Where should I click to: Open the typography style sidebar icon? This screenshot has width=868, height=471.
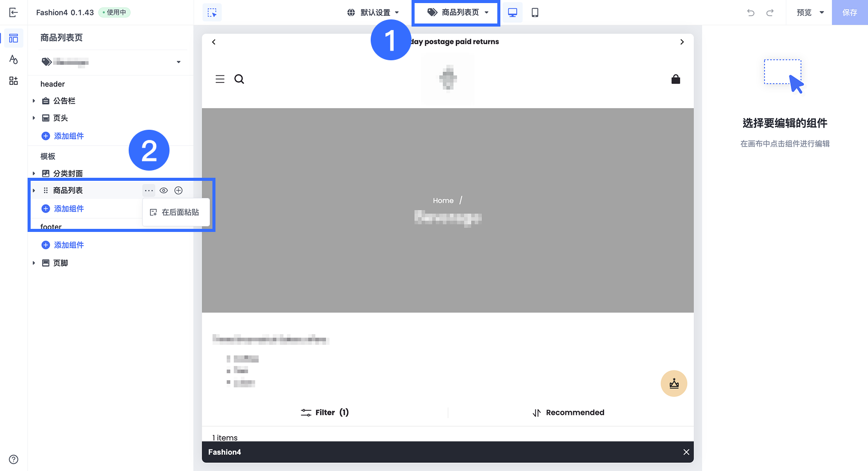(x=14, y=59)
